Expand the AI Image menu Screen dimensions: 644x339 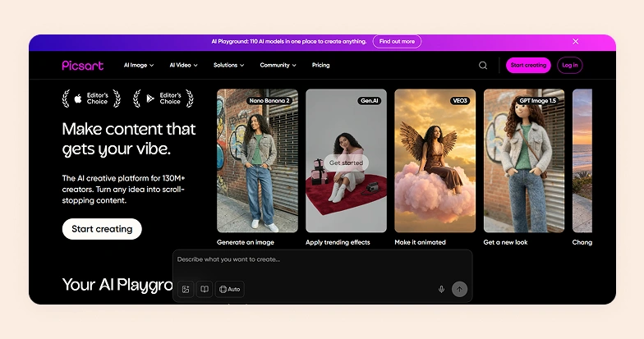(139, 66)
